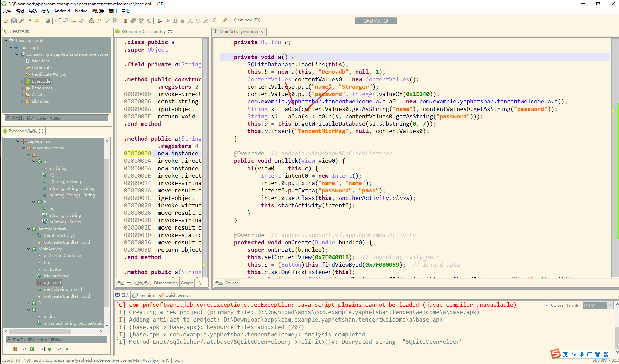The height and width of the screenshot is (364, 619).
Task: Select onClick(View) : void in the hierarchy
Action: (x=63, y=290)
